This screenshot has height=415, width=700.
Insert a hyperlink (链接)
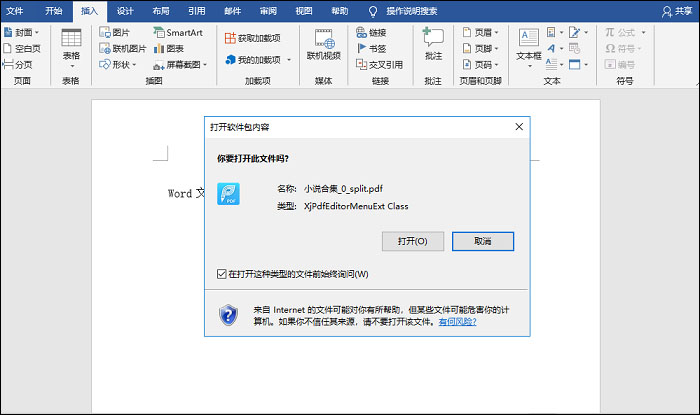(371, 32)
